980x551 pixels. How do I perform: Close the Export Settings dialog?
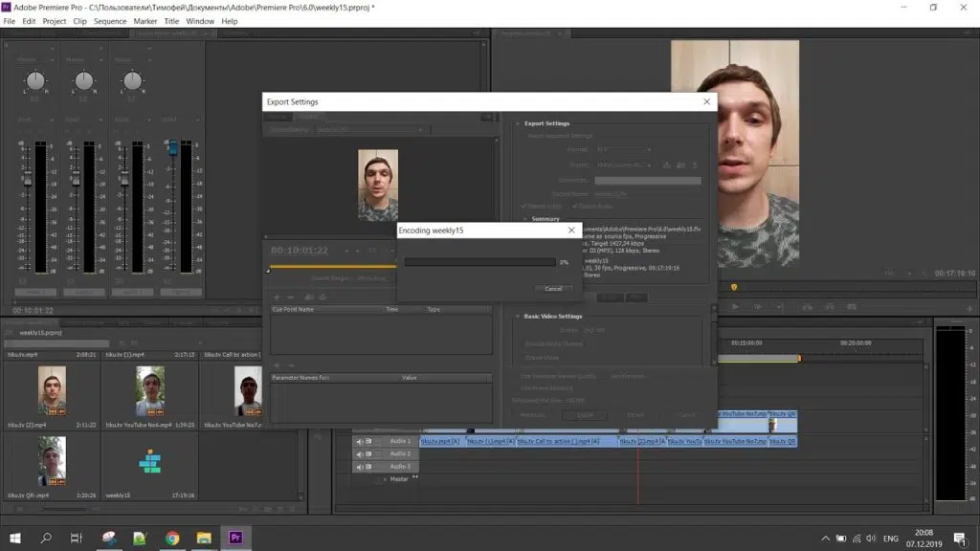(x=707, y=101)
